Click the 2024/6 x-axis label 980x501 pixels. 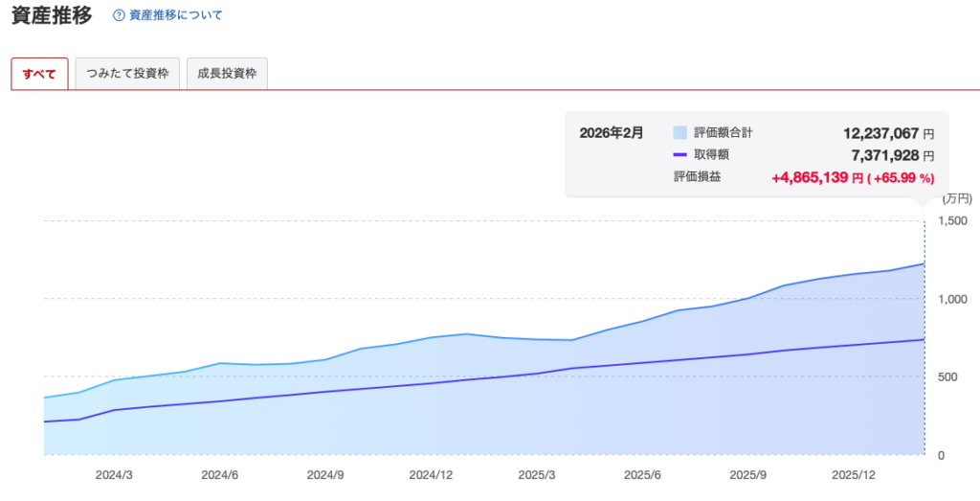click(219, 474)
